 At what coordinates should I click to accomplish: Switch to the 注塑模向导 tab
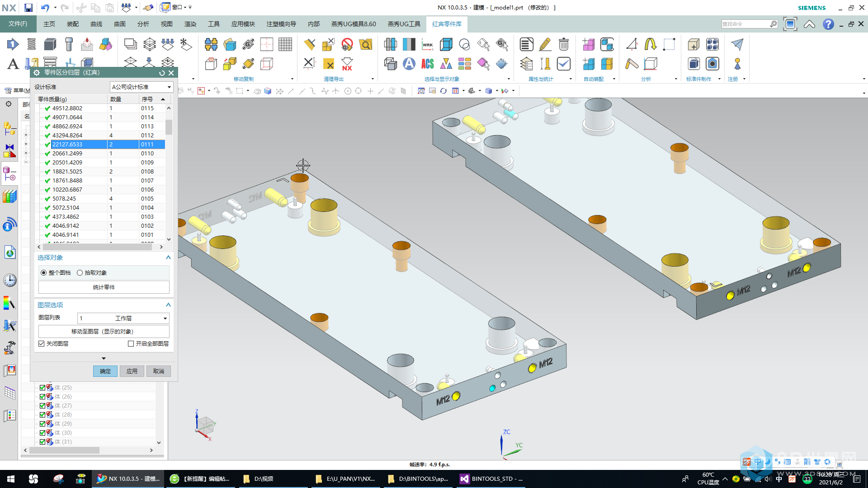[281, 24]
